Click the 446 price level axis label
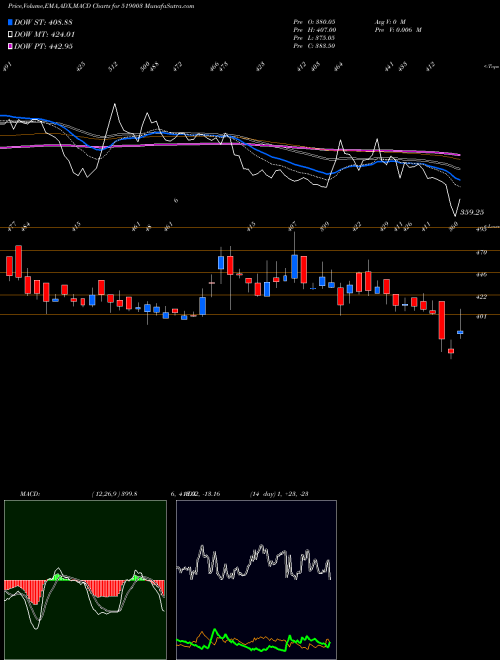Image resolution: width=500 pixels, height=660 pixels. (482, 274)
